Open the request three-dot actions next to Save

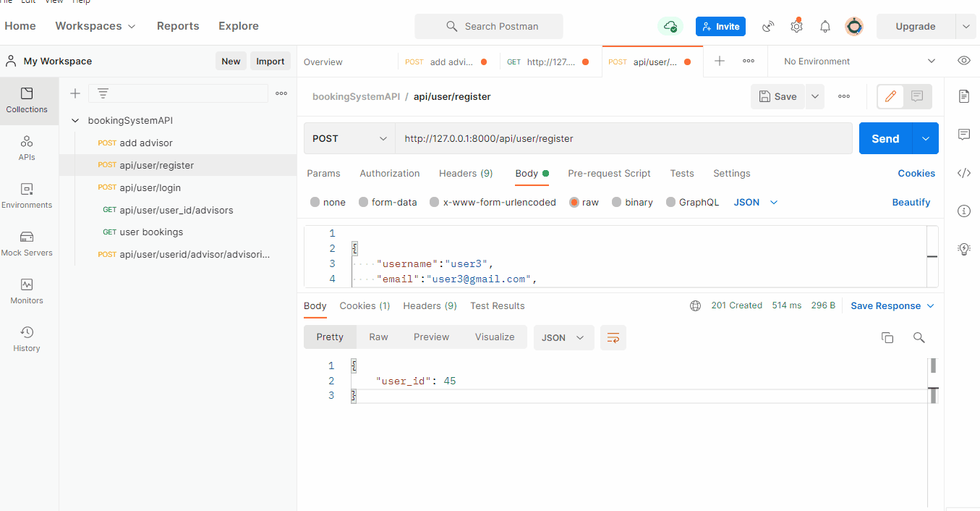844,96
